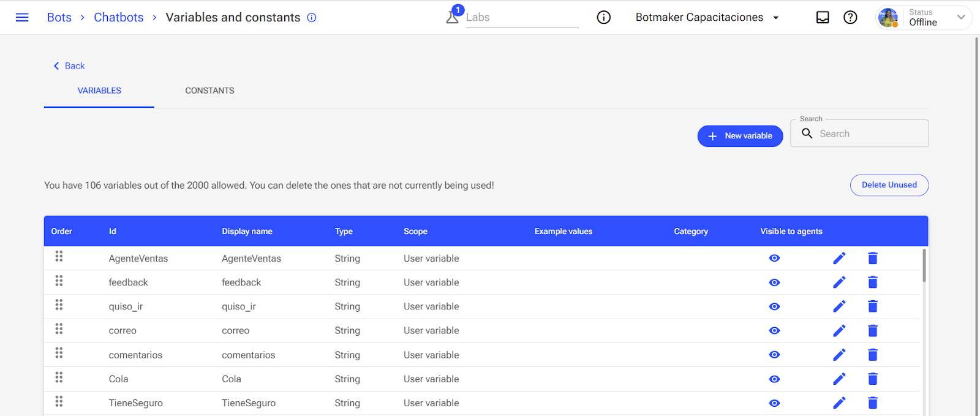Click the drag handle of quiso_ir row
980x416 pixels.
coord(59,304)
